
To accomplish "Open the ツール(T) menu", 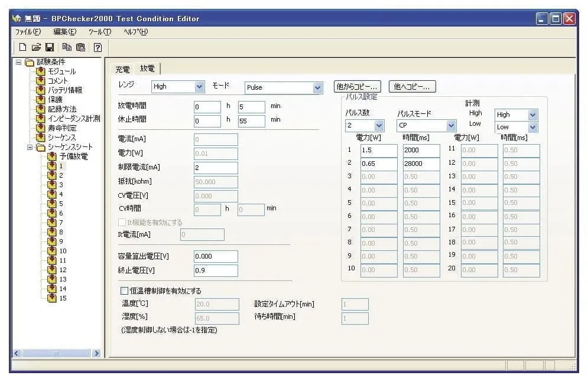I will tap(99, 32).
